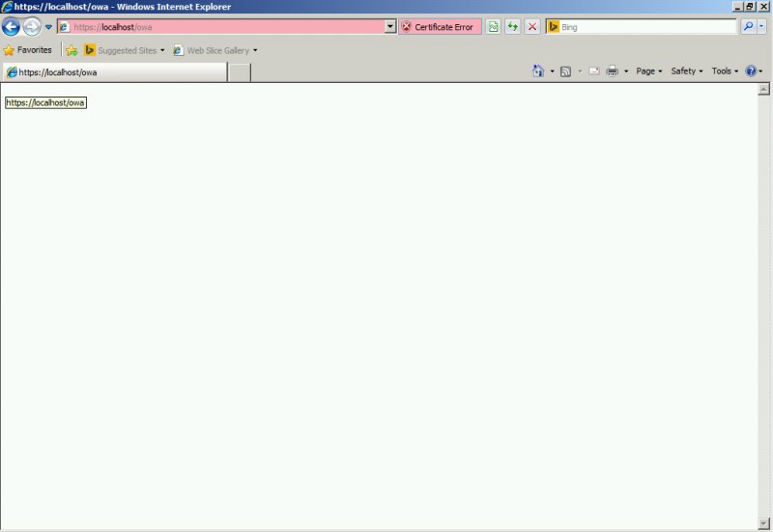Click the Certificate Error warning

pos(440,27)
